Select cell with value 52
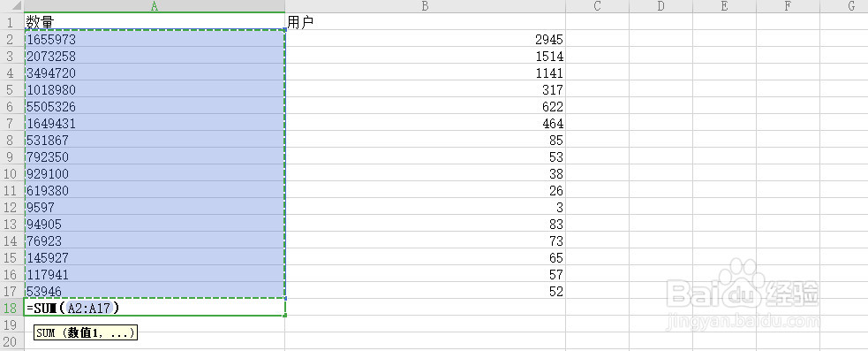The image size is (868, 351). (425, 291)
